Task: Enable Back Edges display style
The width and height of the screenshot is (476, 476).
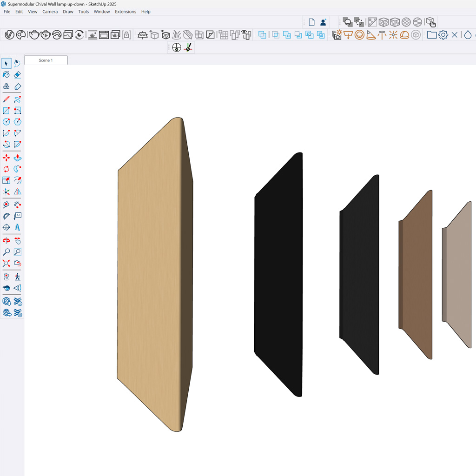Action: tap(359, 22)
